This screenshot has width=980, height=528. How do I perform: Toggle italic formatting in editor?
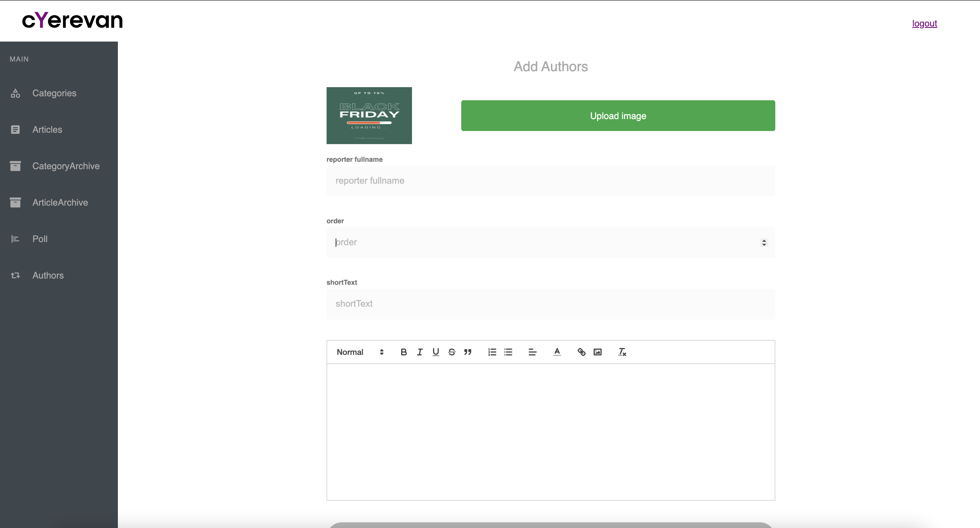(x=420, y=352)
